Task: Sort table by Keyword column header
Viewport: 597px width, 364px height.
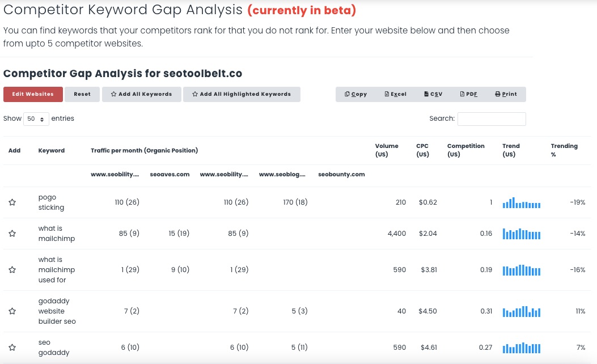Action: tap(52, 151)
